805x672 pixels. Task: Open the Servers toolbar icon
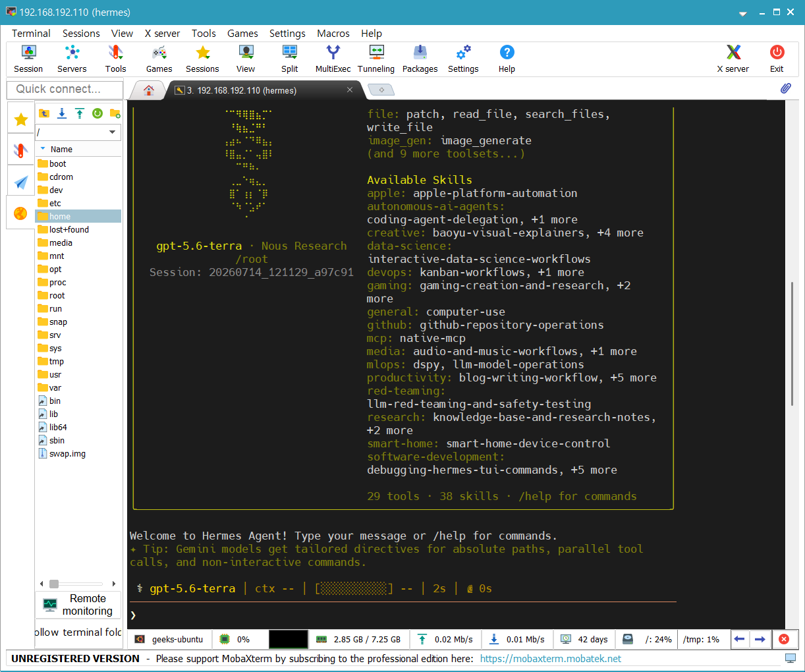pyautogui.click(x=72, y=59)
